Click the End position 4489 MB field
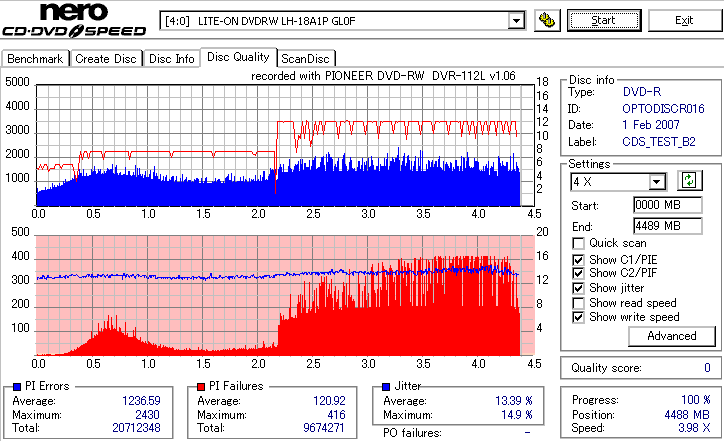724x441 pixels. [x=668, y=226]
